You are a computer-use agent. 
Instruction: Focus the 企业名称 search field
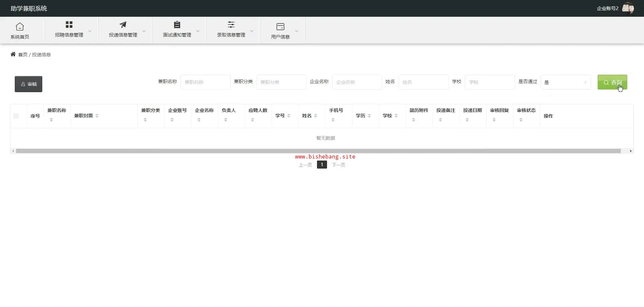pos(357,82)
